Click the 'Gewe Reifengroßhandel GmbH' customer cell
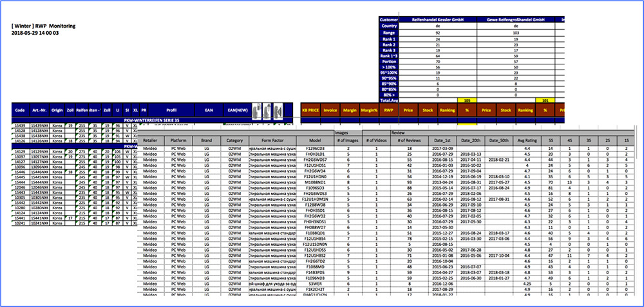Viewport: 644px width, 307px height. pos(516,19)
